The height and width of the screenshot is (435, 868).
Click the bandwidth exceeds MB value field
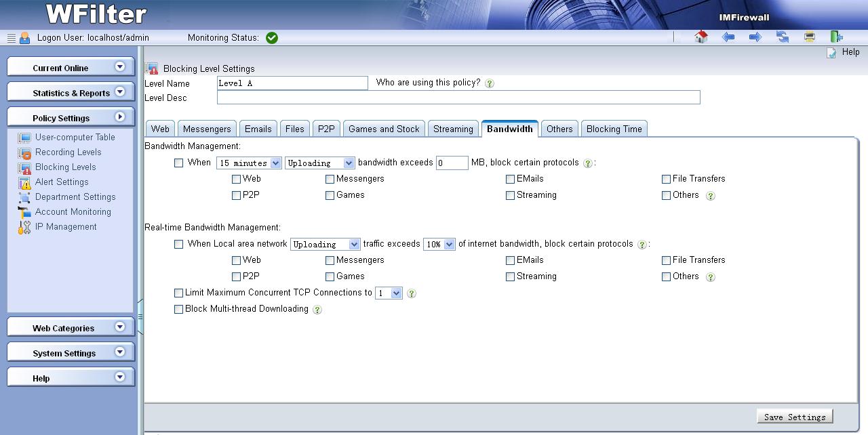[x=452, y=163]
